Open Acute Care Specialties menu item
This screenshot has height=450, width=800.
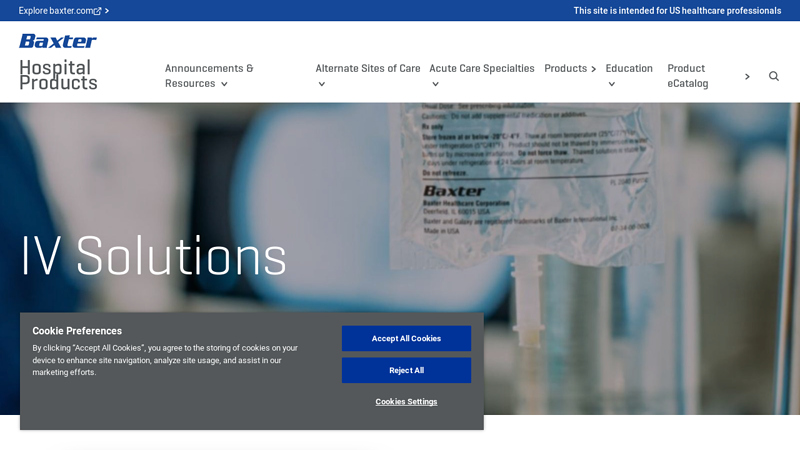point(482,68)
